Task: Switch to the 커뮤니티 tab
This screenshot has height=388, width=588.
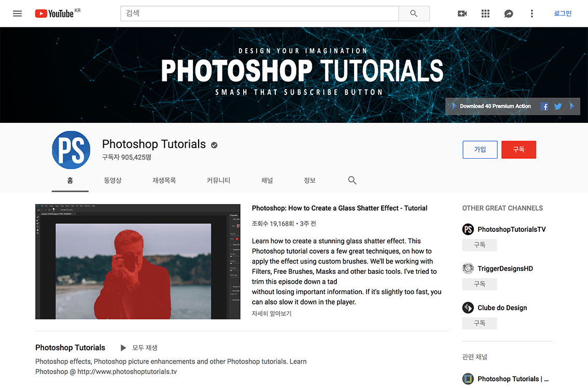Action: pyautogui.click(x=219, y=181)
